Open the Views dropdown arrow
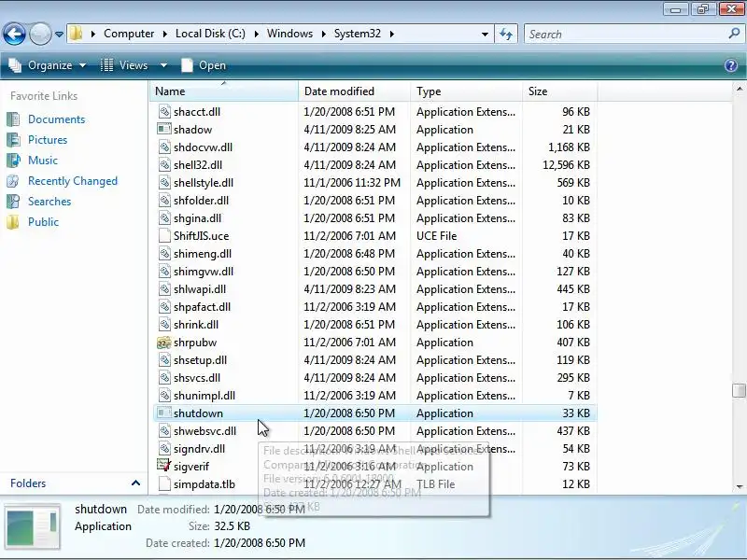This screenshot has height=560, width=747. [x=163, y=65]
